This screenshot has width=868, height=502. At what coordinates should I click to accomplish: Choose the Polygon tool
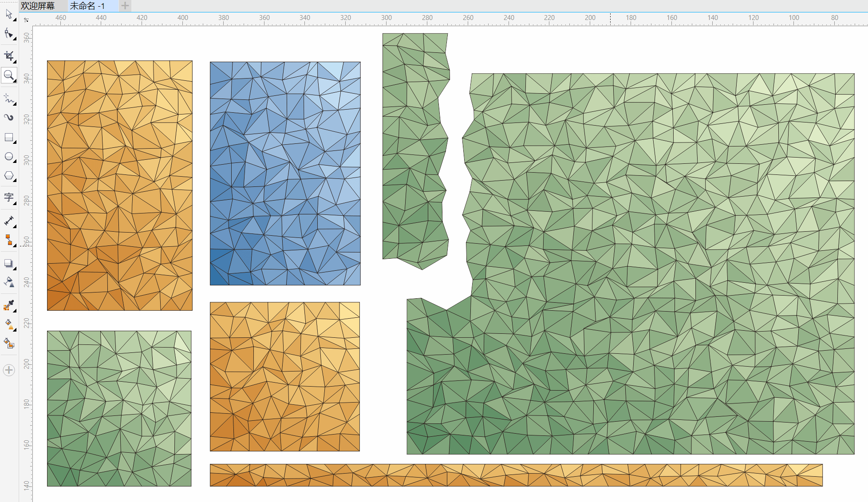[x=8, y=176]
